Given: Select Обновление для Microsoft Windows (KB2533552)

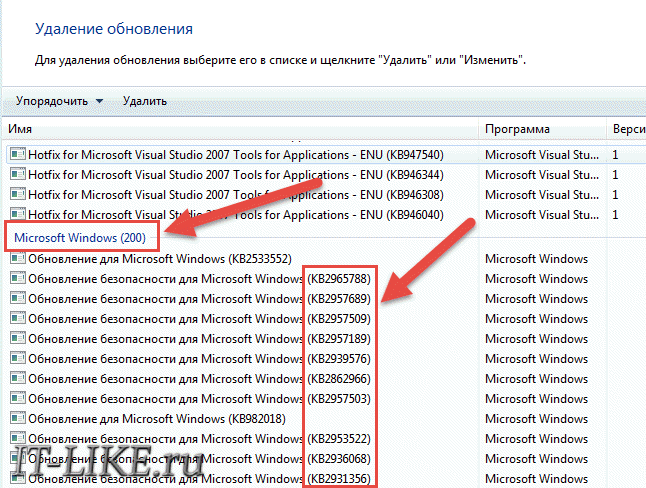Looking at the screenshot, I should click(x=160, y=259).
